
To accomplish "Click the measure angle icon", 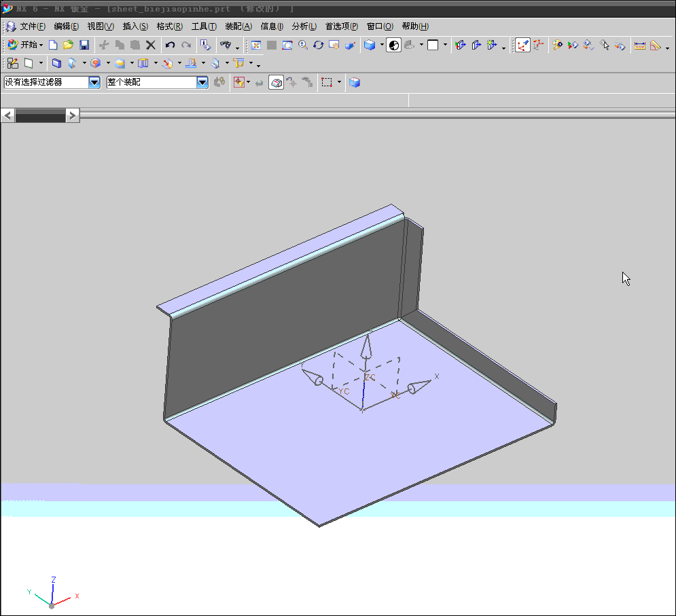I will (x=656, y=45).
